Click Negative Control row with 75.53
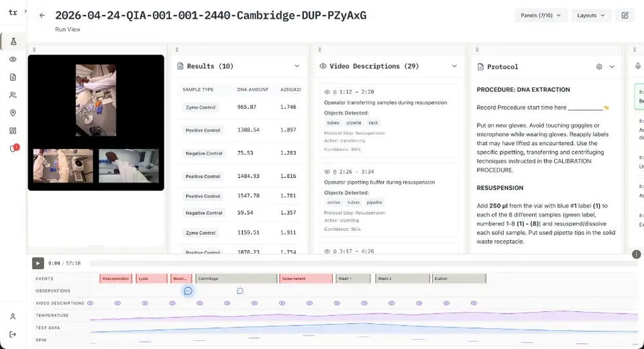This screenshot has height=349, width=644. tap(239, 153)
